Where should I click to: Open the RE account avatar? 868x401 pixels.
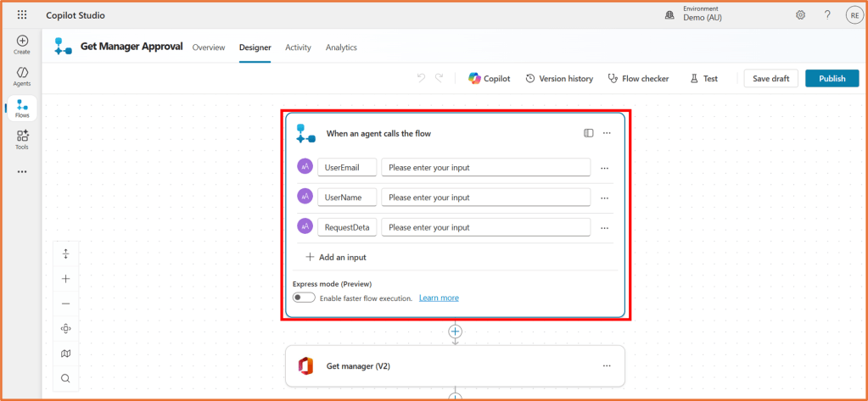pos(854,15)
